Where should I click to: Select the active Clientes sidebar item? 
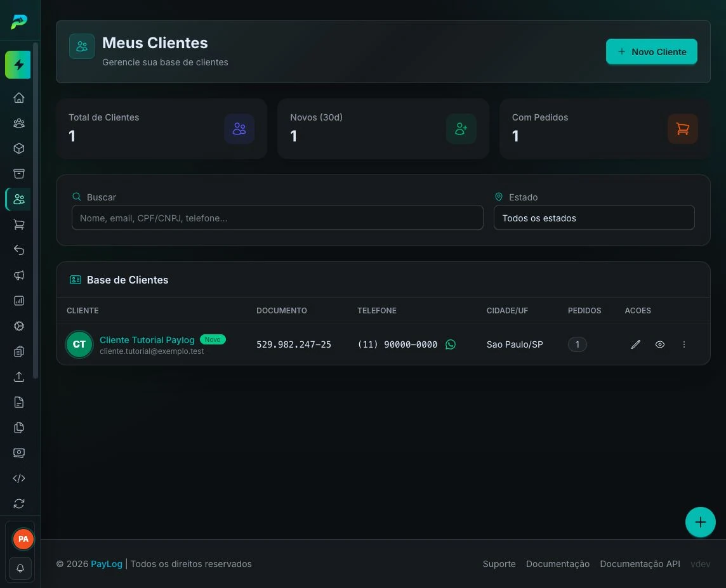pos(19,199)
